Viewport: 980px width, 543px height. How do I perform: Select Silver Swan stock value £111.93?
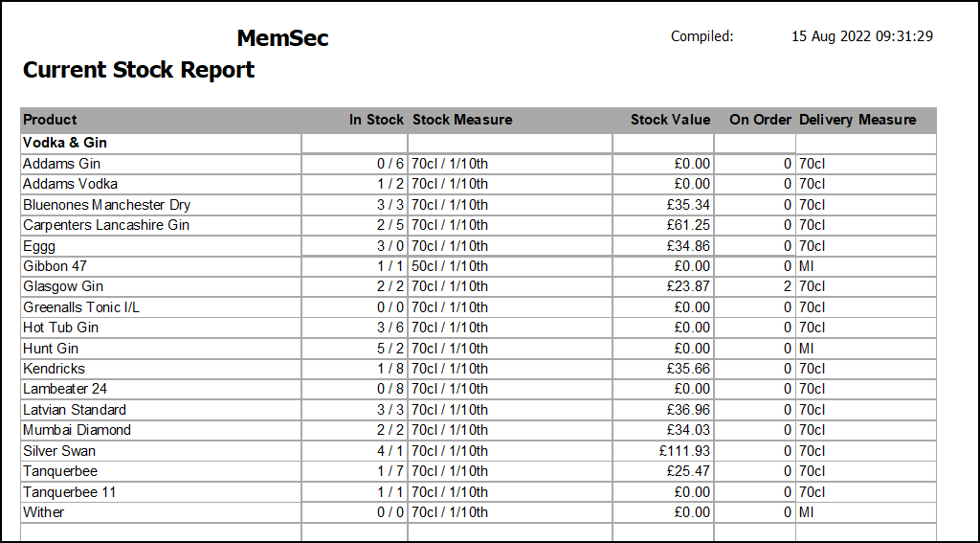[x=685, y=451]
